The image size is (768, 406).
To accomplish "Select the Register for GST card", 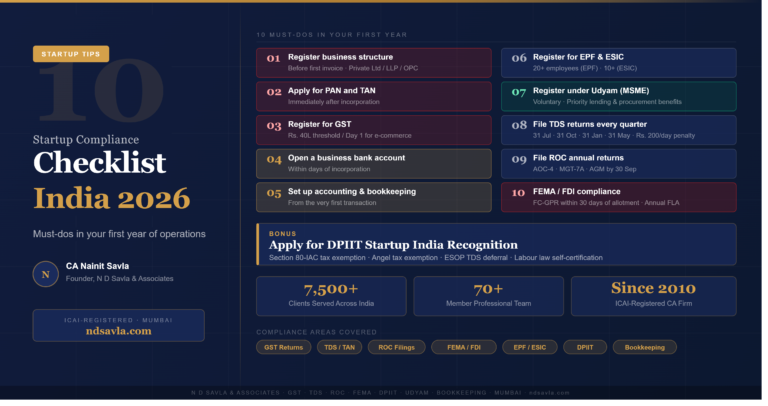I will tap(374, 130).
